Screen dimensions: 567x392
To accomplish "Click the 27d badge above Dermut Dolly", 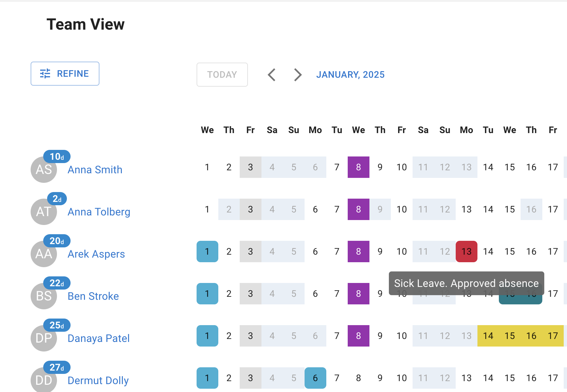I will (x=57, y=367).
